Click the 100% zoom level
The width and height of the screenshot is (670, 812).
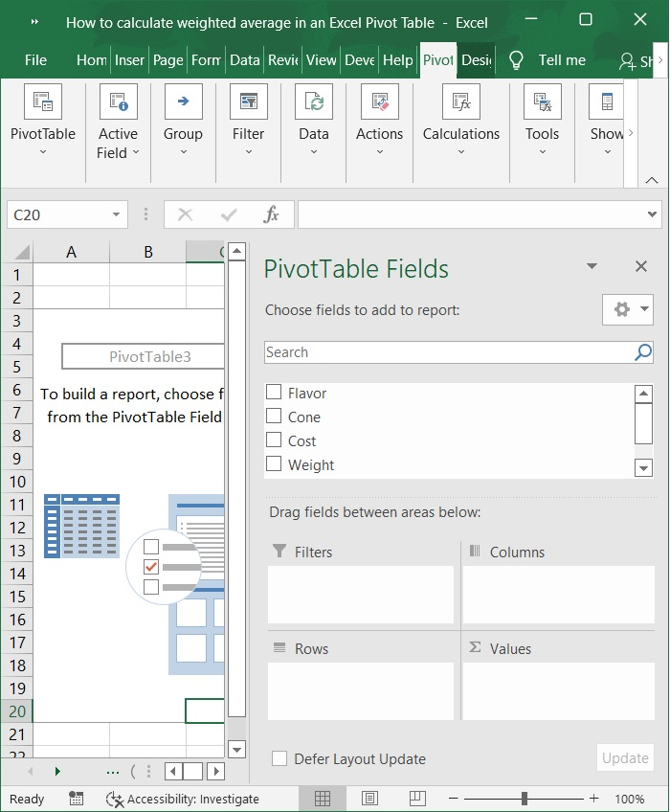click(630, 799)
